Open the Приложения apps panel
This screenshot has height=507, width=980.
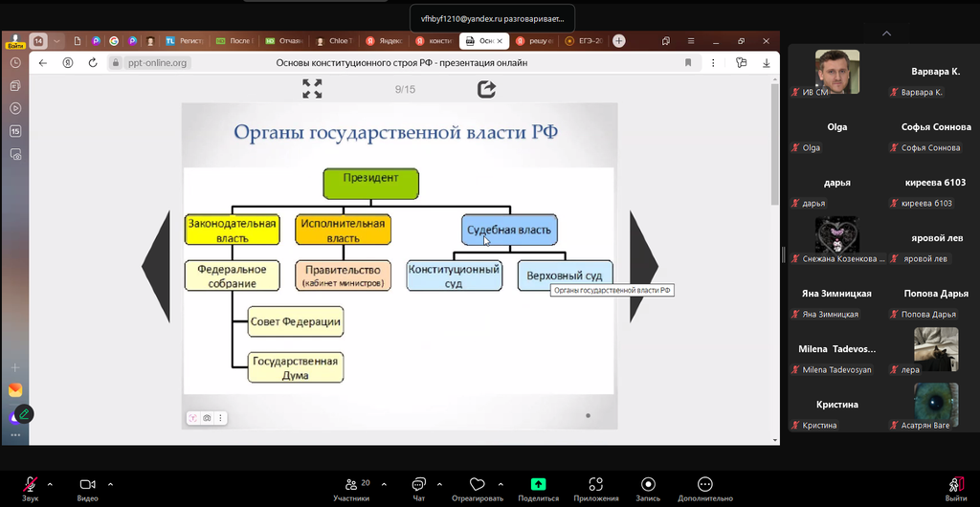coord(595,485)
